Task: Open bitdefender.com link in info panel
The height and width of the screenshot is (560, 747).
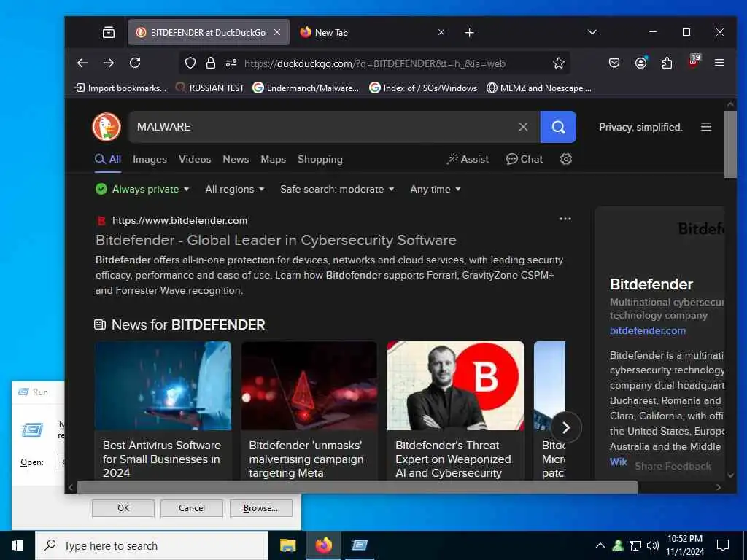Action: 648,330
